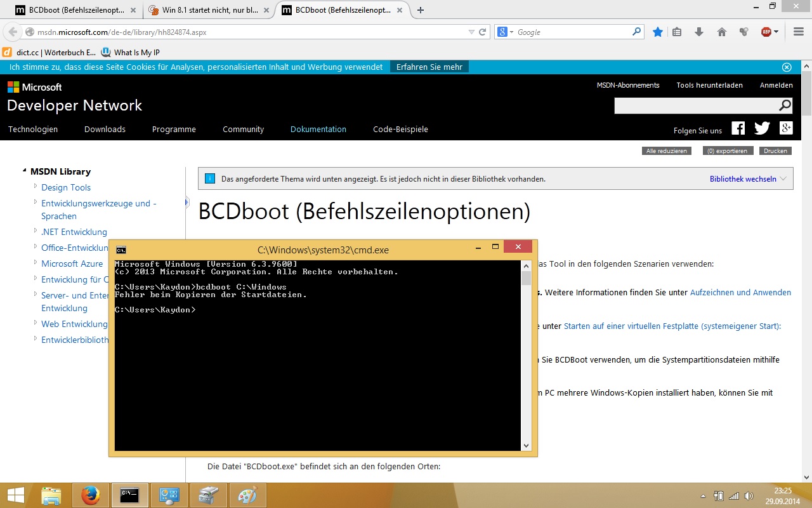
Task: Click the Microsoft logo
Action: coord(35,87)
